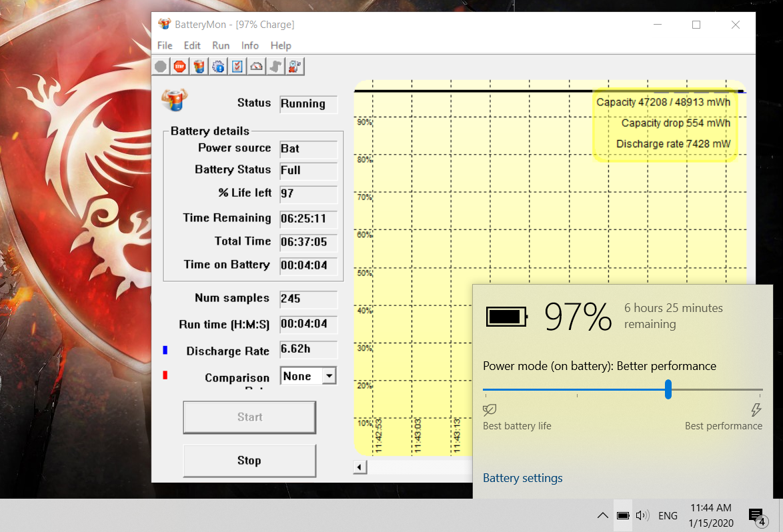Click the BatteryMon title bar app icon
This screenshot has height=532, width=783.
[164, 24]
